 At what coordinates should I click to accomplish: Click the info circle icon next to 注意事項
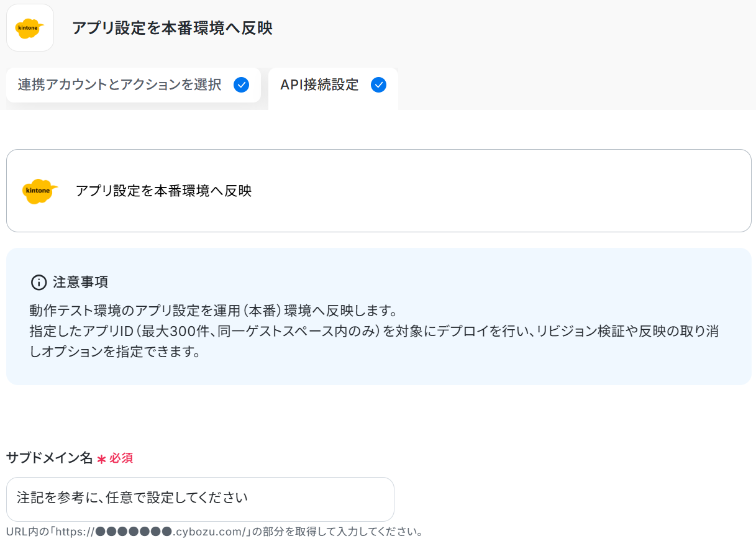(x=39, y=282)
